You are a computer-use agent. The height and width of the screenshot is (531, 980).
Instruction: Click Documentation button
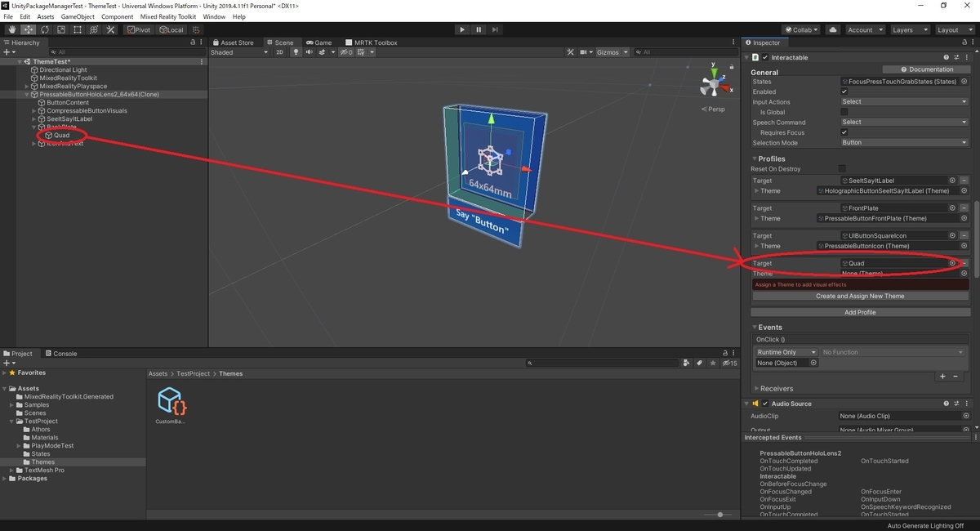(926, 69)
